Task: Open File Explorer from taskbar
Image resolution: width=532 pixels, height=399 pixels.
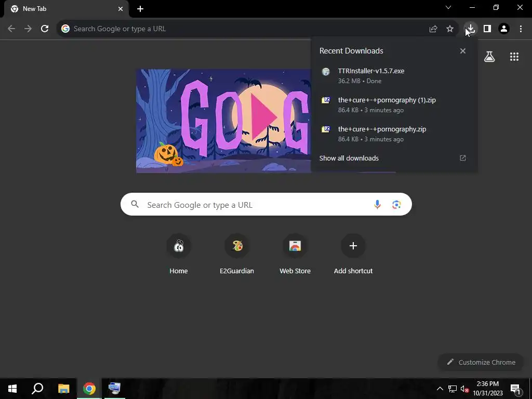Action: pos(63,389)
